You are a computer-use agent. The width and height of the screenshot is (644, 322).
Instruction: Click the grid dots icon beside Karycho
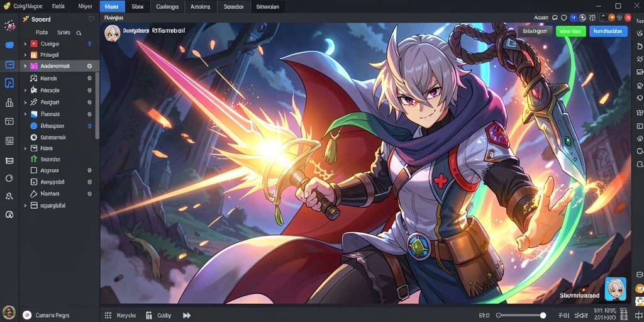pos(108,316)
